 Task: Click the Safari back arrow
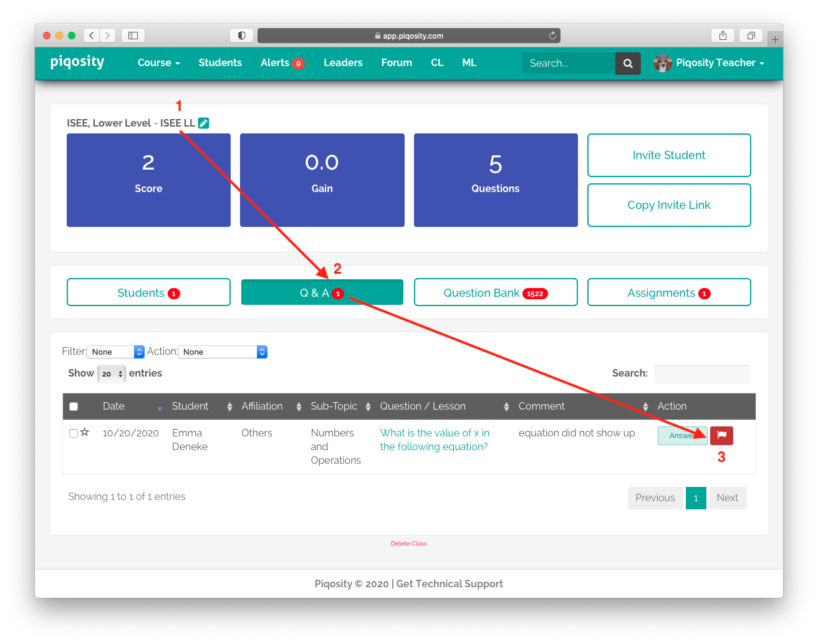point(91,36)
